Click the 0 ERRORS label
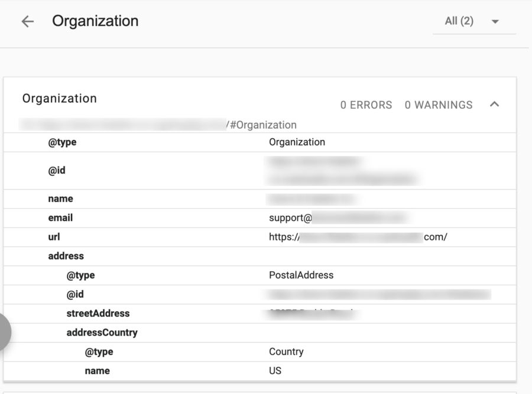The image size is (532, 394). pos(366,105)
